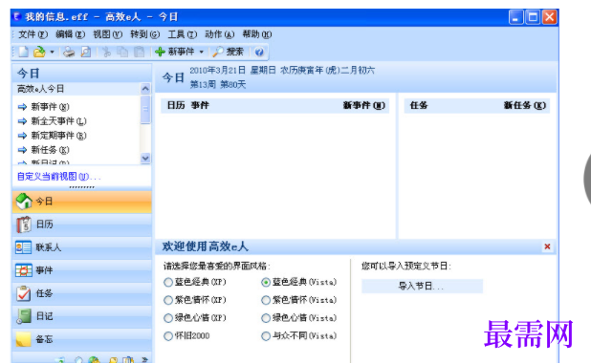The height and width of the screenshot is (364, 591).
Task: Click the sidebar list scrollbar thumb
Action: [145, 109]
